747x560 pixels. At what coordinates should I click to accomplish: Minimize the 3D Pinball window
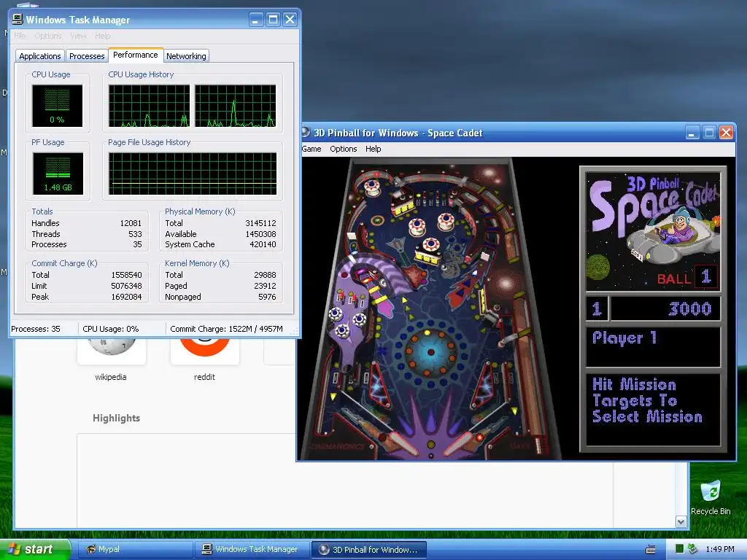692,133
